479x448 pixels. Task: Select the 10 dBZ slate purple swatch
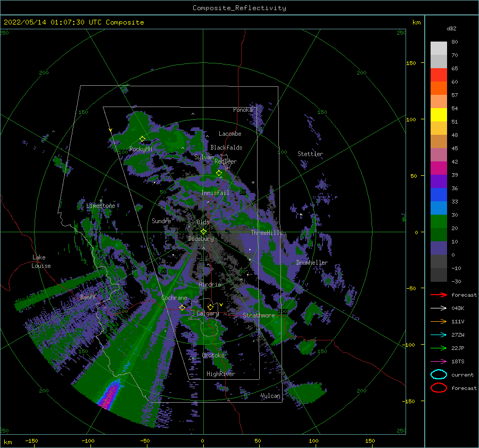pyautogui.click(x=439, y=248)
